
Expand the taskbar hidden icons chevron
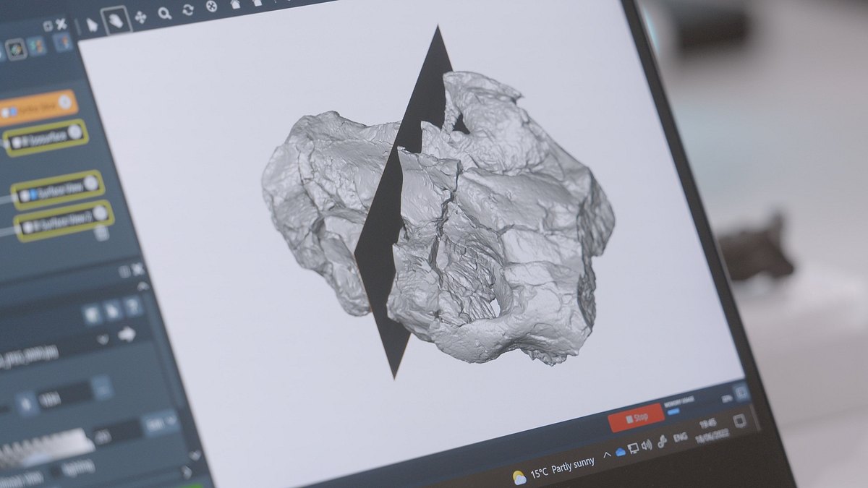coord(608,455)
